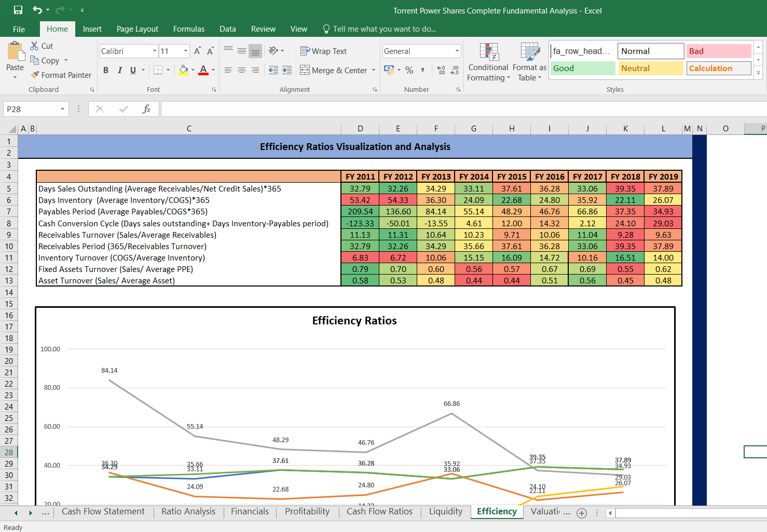Toggle Top Align vertical alignment
This screenshot has height=532, width=767.
tap(228, 50)
